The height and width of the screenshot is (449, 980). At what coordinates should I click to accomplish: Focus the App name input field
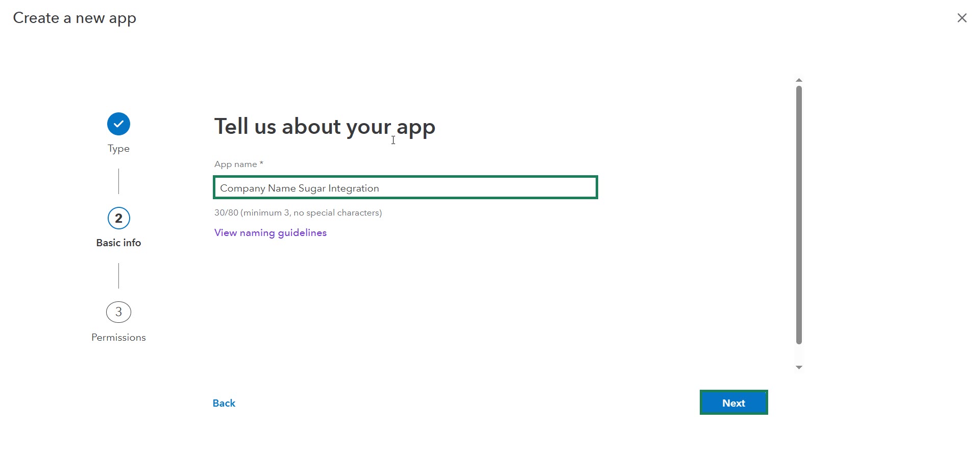[x=405, y=188]
